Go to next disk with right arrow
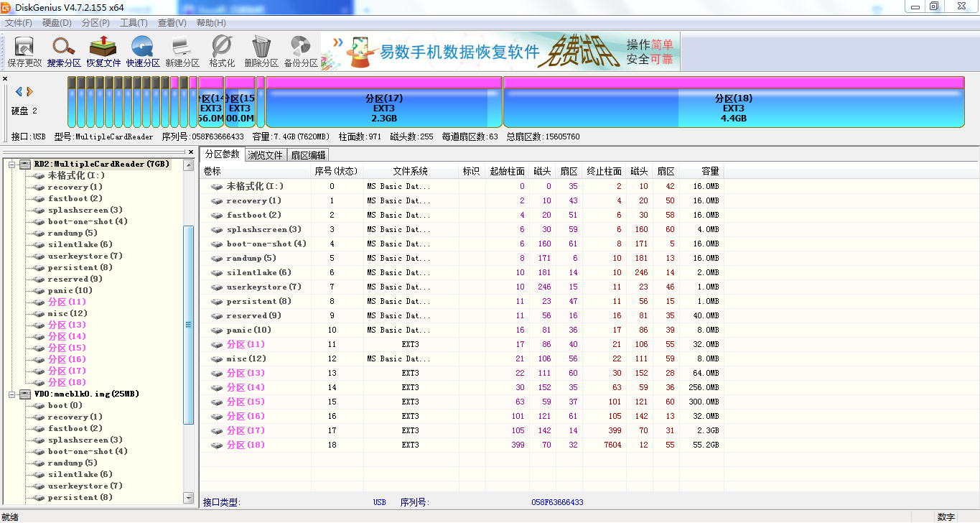980x523 pixels. 29,91
